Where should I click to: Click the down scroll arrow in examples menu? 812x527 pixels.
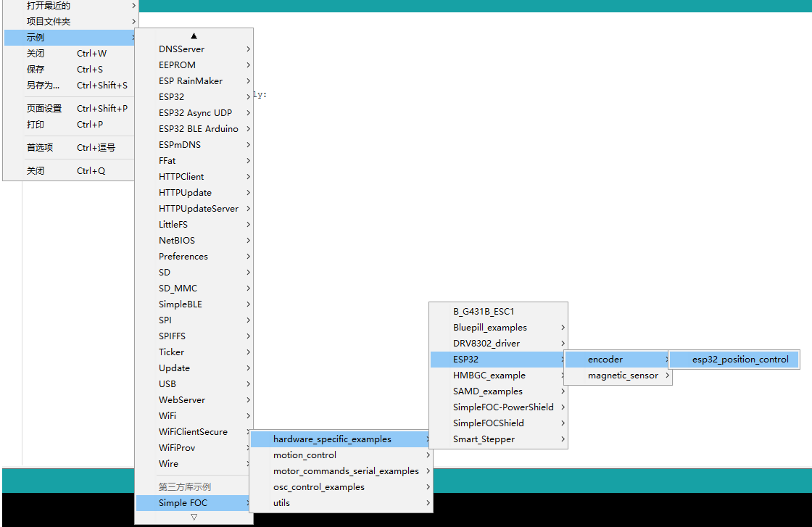point(194,516)
